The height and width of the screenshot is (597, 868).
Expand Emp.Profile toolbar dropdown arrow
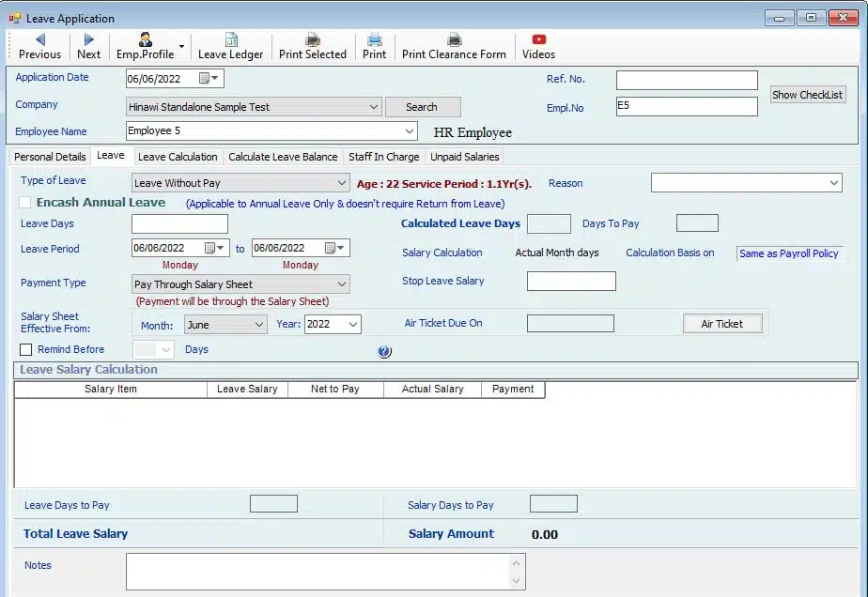pyautogui.click(x=181, y=47)
